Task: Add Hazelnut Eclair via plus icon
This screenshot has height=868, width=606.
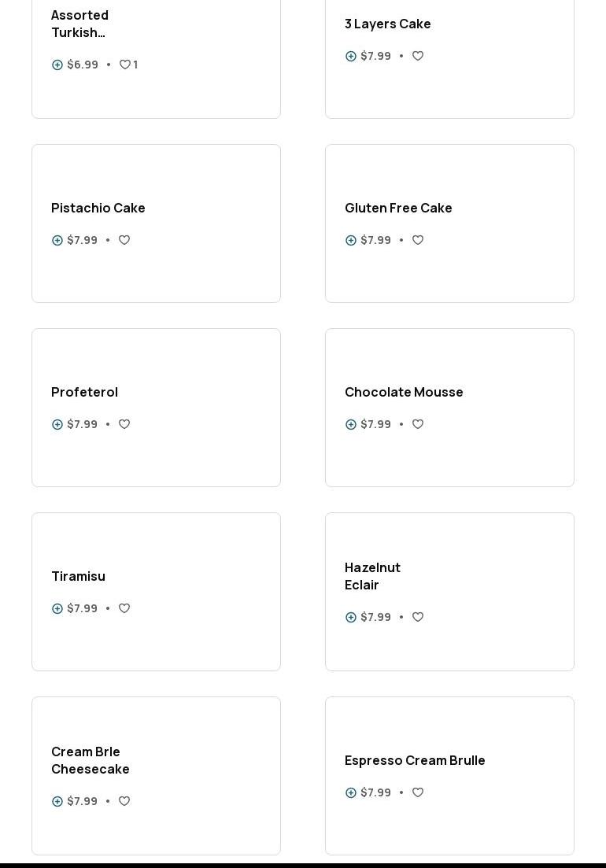Action: click(x=351, y=618)
